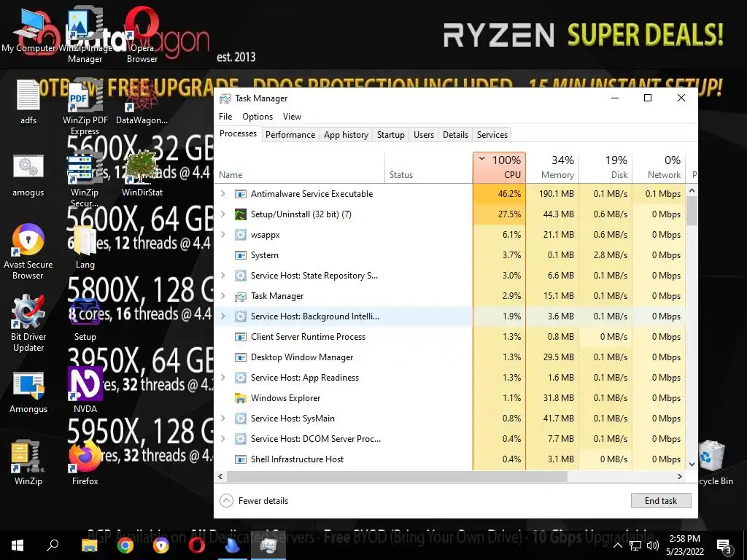Expand the Task Manager process row
This screenshot has width=747, height=560.
tap(223, 296)
